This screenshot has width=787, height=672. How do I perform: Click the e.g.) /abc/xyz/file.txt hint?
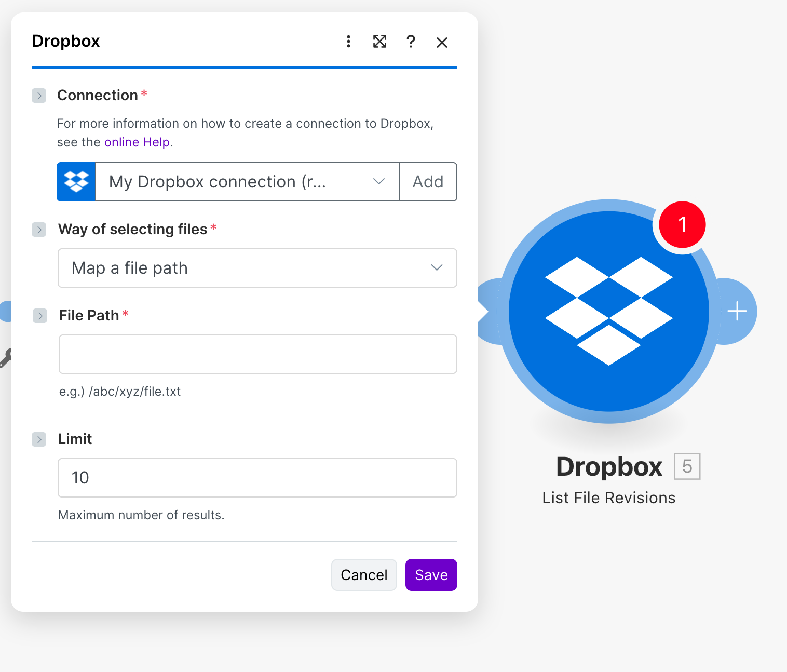[x=120, y=392]
